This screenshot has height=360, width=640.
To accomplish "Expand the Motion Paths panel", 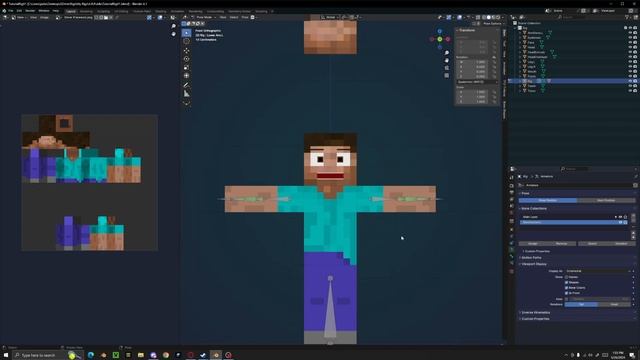I will 531,258.
